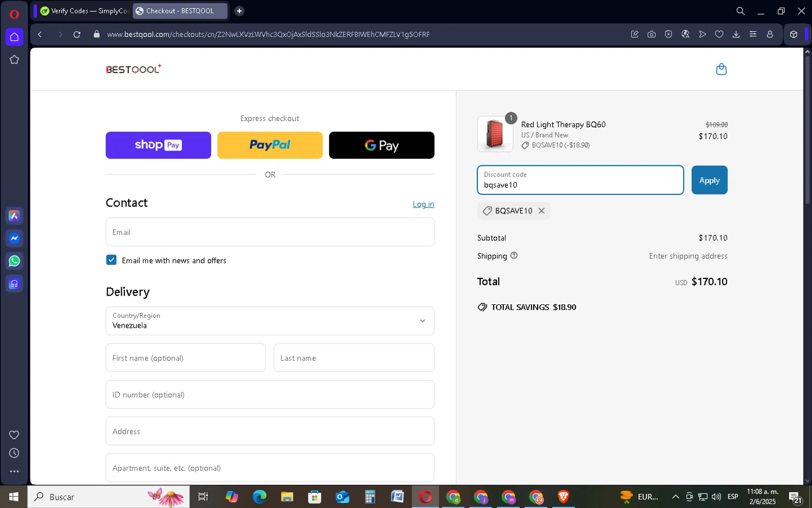Image resolution: width=812 pixels, height=508 pixels.
Task: Go back to previous page
Action: coord(40,34)
